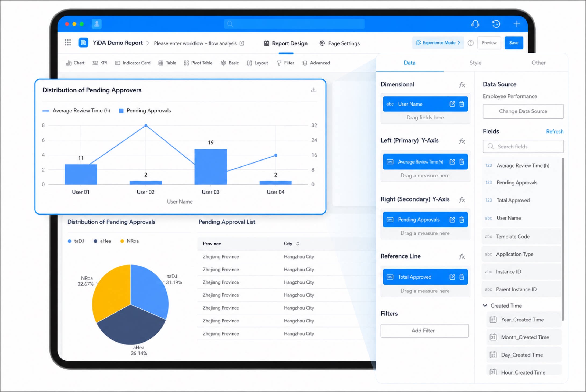Open the Experience Mode chevron
Image resolution: width=586 pixels, height=392 pixels.
459,43
